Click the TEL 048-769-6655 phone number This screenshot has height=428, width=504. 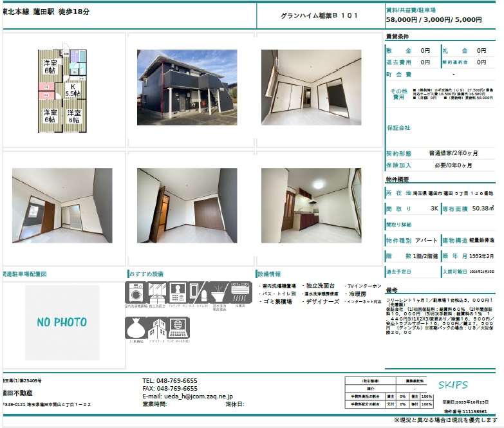pos(170,381)
